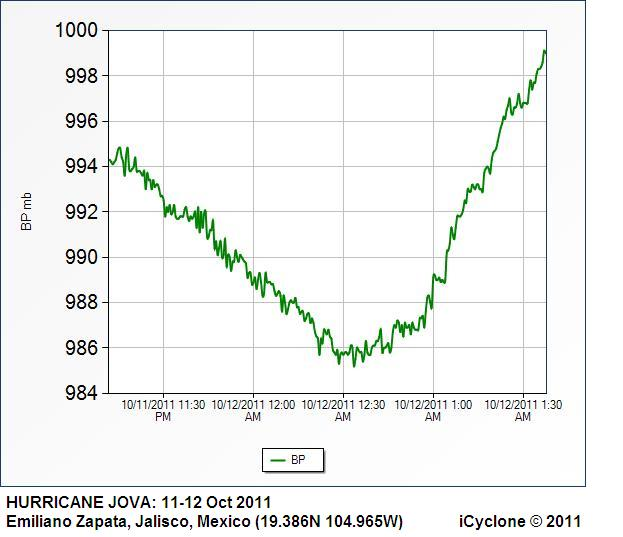Select the green BP legend line swatch
This screenshot has width=623, height=537.
(x=278, y=460)
